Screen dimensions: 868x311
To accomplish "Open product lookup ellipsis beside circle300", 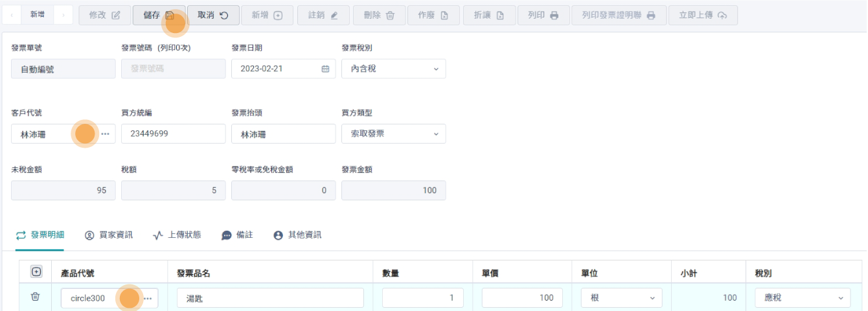I will click(148, 298).
